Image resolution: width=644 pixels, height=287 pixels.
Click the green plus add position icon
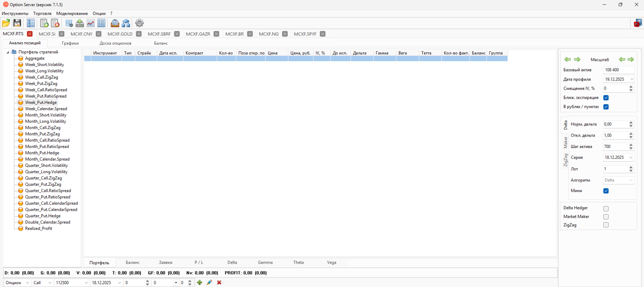(x=200, y=283)
